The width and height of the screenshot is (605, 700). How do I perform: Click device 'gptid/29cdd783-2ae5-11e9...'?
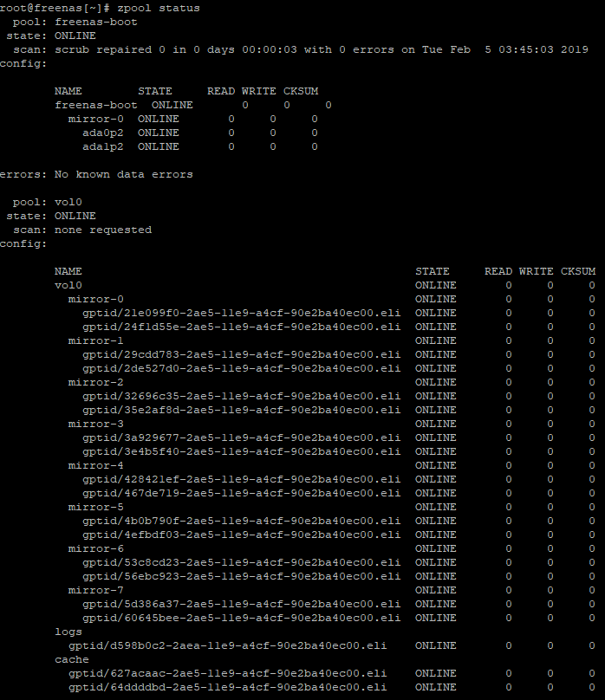click(242, 355)
